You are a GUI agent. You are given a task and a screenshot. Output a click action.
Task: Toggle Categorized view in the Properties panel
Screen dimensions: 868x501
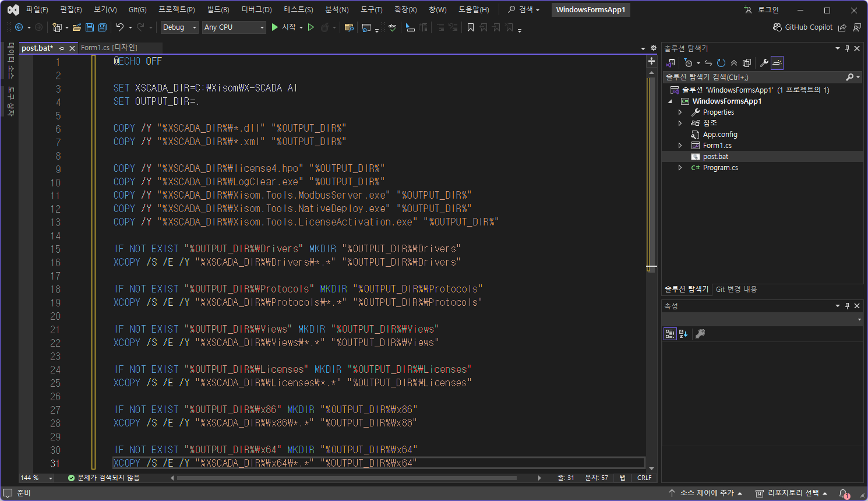[670, 334]
